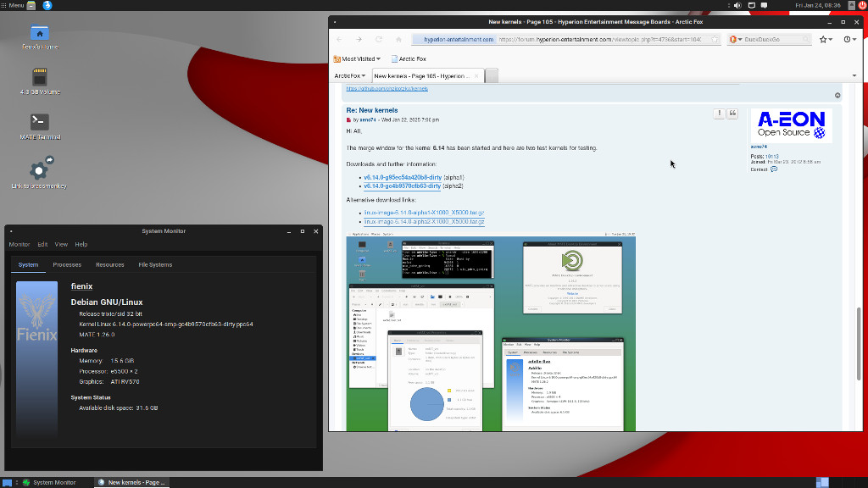The width and height of the screenshot is (868, 488).
Task: Open the Re: New kernels post title
Action: (x=372, y=111)
